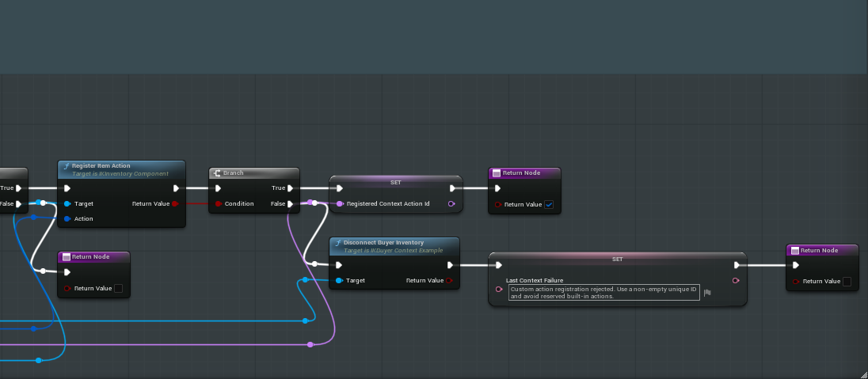Uncheck the ticked Return Value checkbox

(549, 204)
